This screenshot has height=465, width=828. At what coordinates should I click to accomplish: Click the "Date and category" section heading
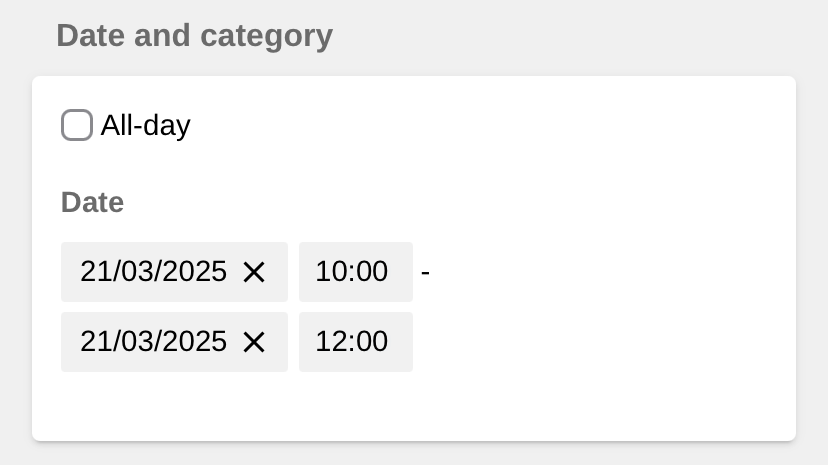tap(194, 36)
